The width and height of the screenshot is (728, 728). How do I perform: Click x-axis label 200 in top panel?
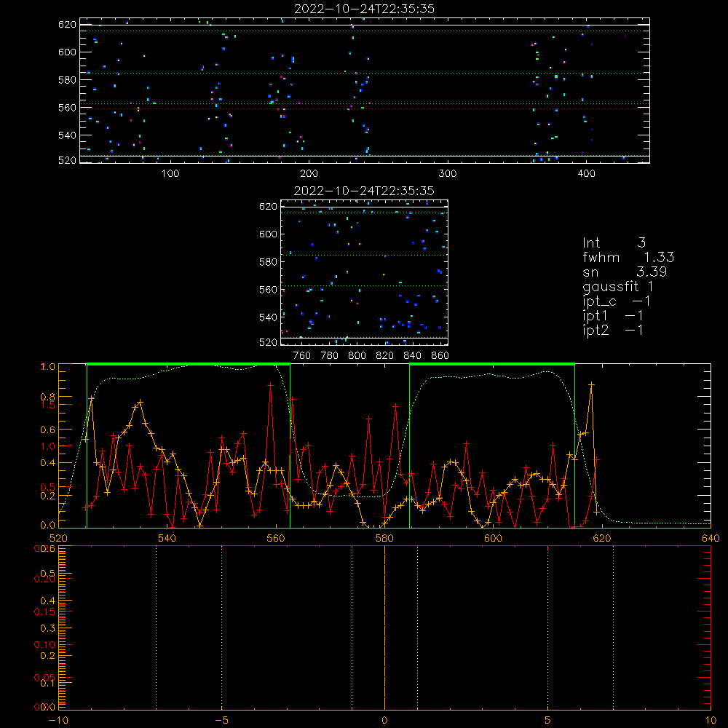pyautogui.click(x=309, y=174)
